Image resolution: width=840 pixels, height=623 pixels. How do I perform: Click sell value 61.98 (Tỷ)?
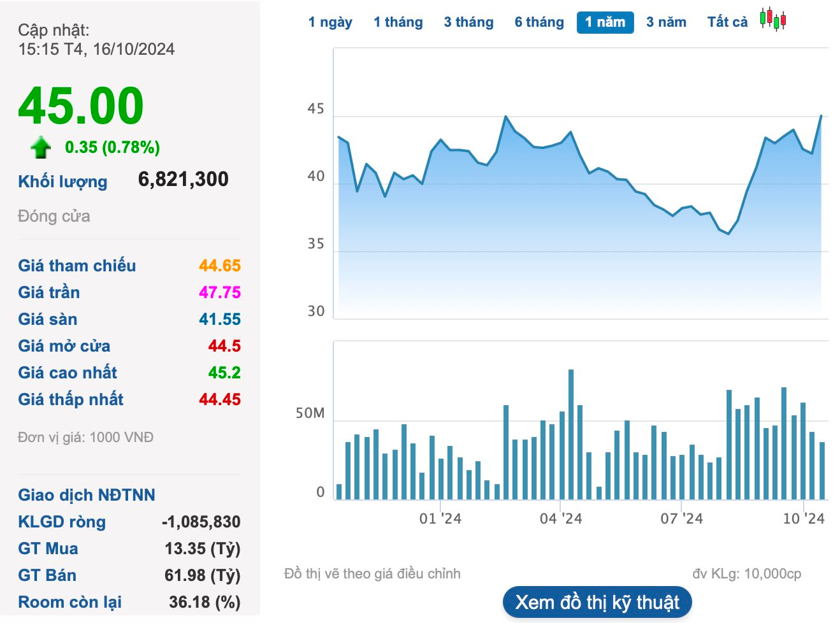(203, 575)
